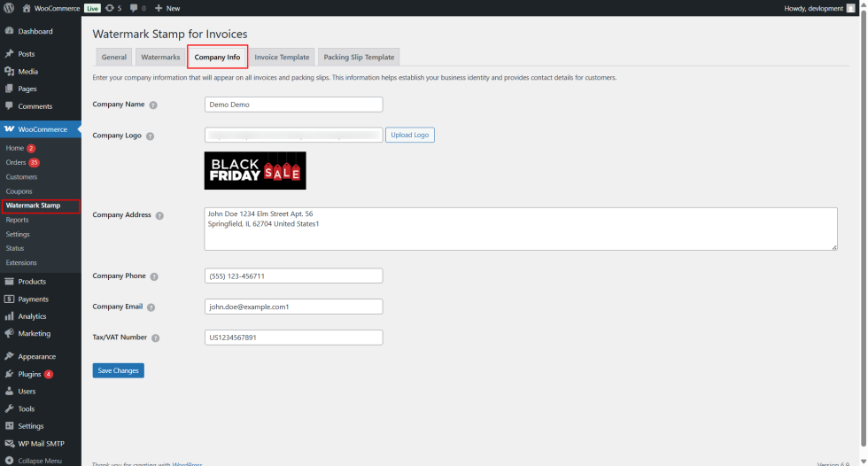Click the Analytics bar chart icon

tap(9, 316)
